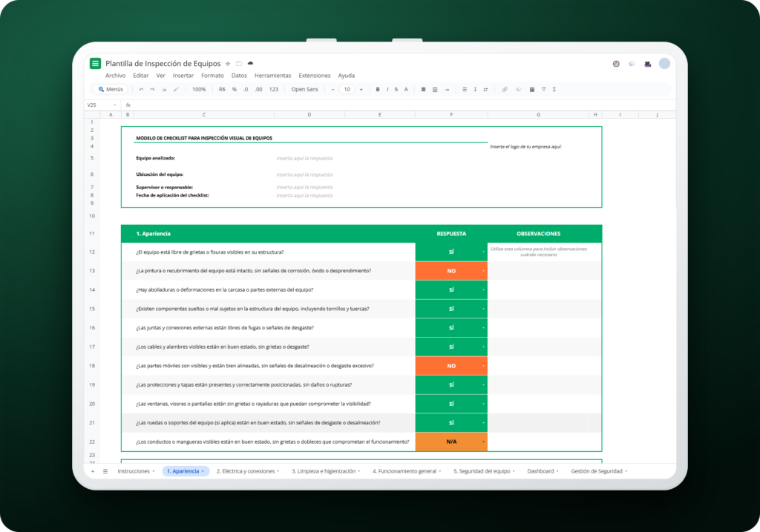
Task: Open the Open Sans font dropdown
Action: pyautogui.click(x=305, y=89)
